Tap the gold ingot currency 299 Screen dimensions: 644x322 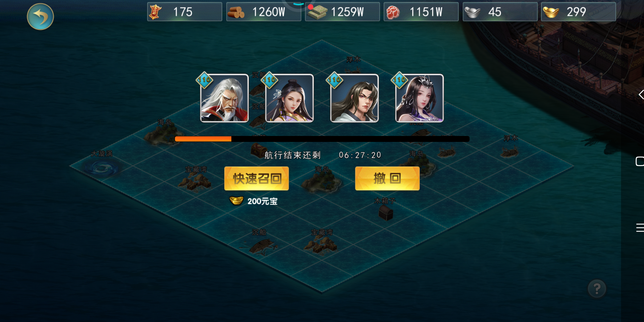578,12
